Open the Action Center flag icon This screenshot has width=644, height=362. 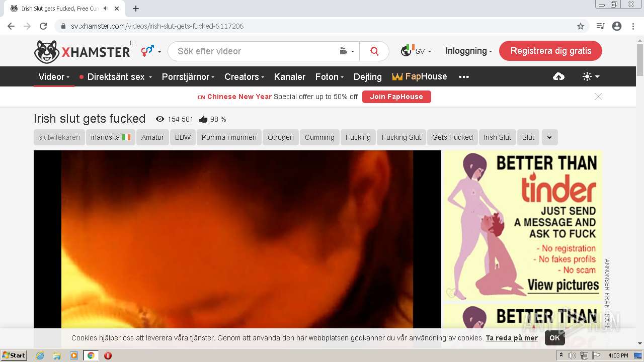click(x=596, y=355)
